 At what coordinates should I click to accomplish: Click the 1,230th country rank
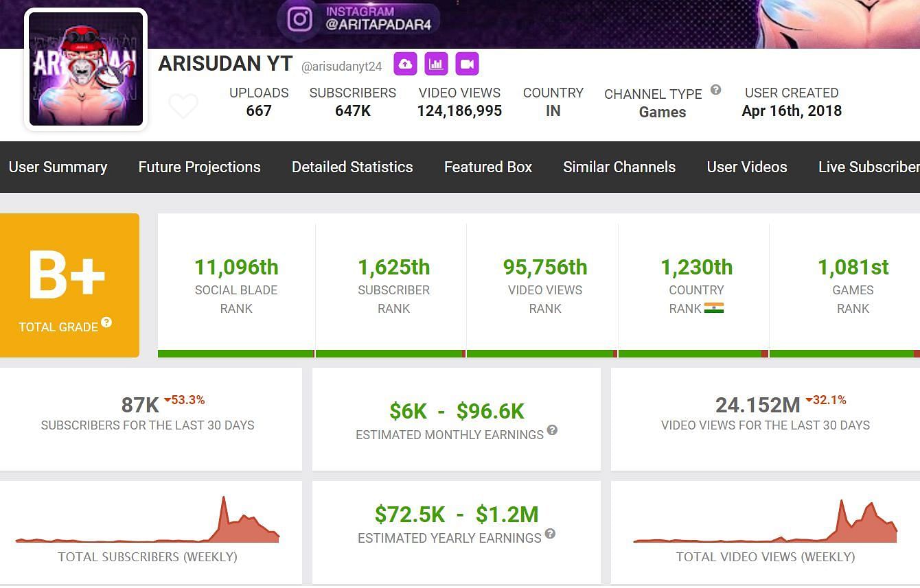(696, 267)
